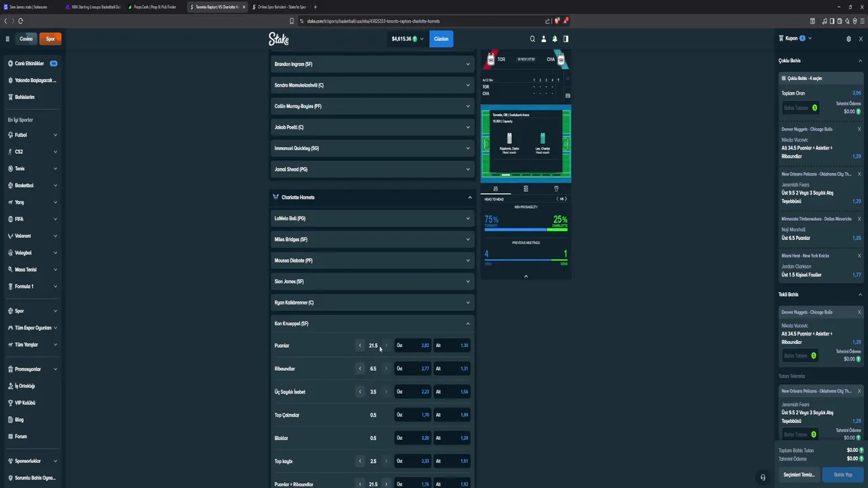The image size is (868, 488).
Task: Decrease Üç Sayılık İsabet line 3.5
Action: [x=360, y=392]
